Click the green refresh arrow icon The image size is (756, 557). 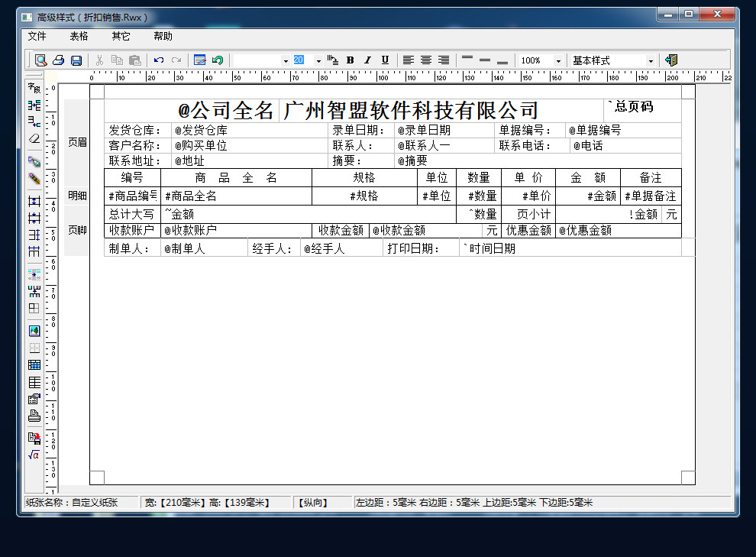pyautogui.click(x=218, y=60)
